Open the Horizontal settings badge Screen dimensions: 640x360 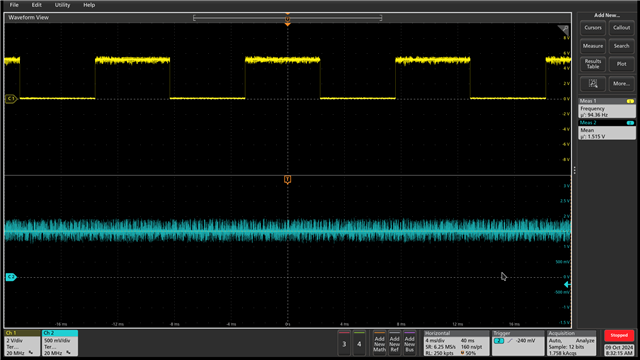point(456,343)
